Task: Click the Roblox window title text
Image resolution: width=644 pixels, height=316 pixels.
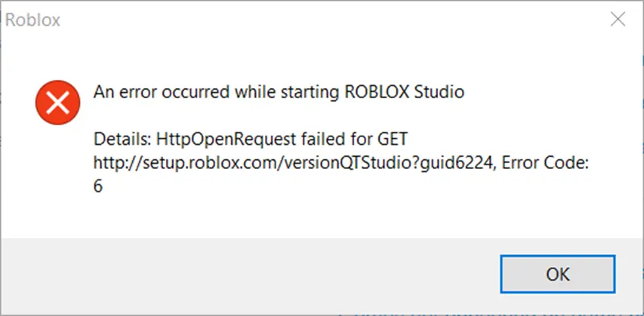Action: click(x=33, y=20)
